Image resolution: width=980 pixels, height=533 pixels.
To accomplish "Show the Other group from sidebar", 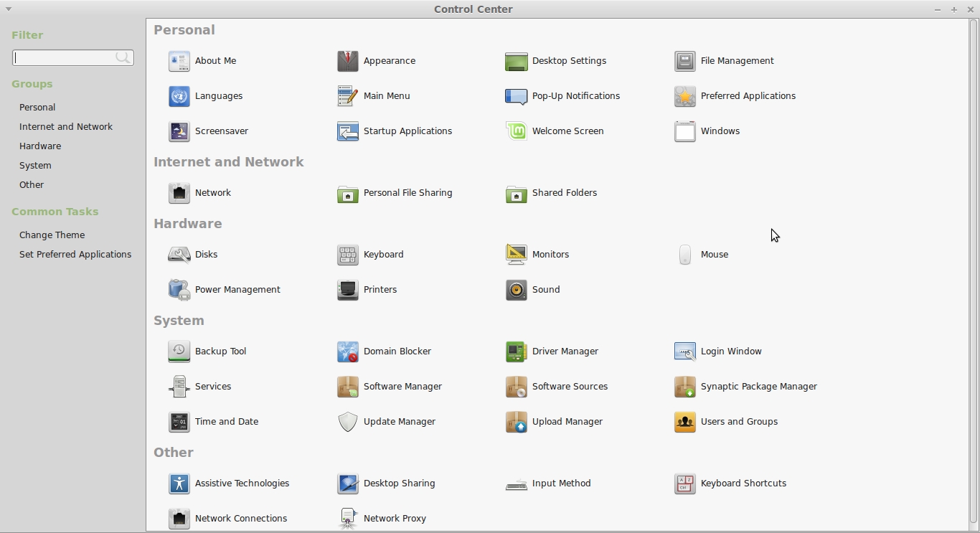I will 32,185.
